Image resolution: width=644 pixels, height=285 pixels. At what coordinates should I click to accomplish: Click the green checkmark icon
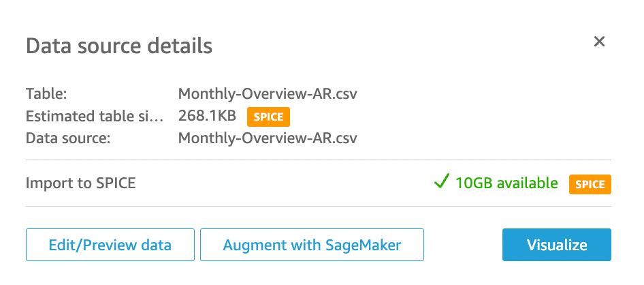(441, 182)
